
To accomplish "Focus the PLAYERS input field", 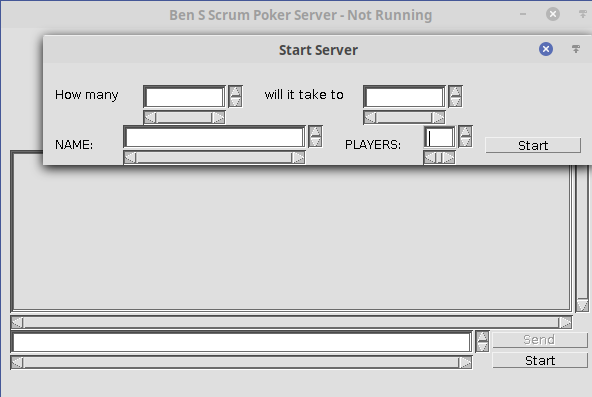I will (440, 137).
